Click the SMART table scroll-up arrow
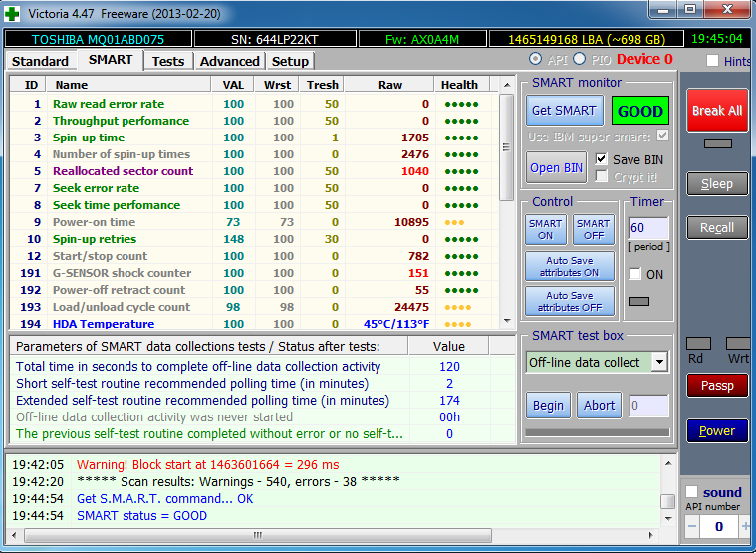This screenshot has width=756, height=553. (507, 85)
